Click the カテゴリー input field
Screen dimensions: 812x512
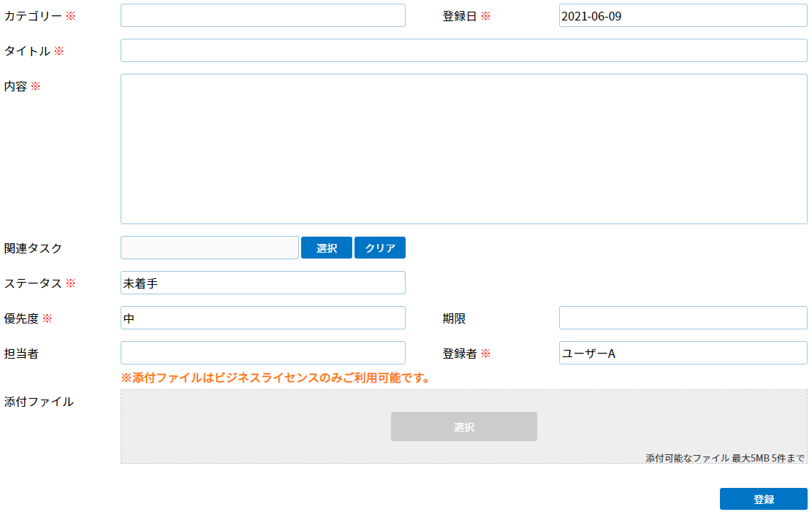coord(262,15)
